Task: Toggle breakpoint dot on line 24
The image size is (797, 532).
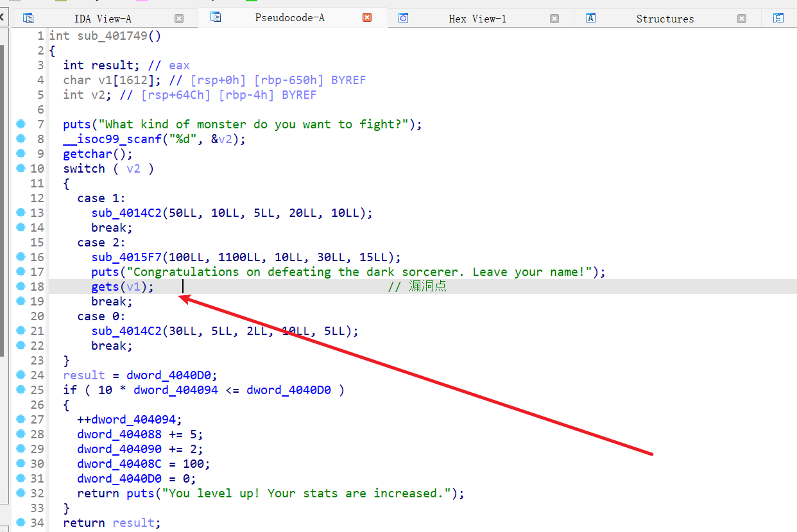Action: click(21, 375)
